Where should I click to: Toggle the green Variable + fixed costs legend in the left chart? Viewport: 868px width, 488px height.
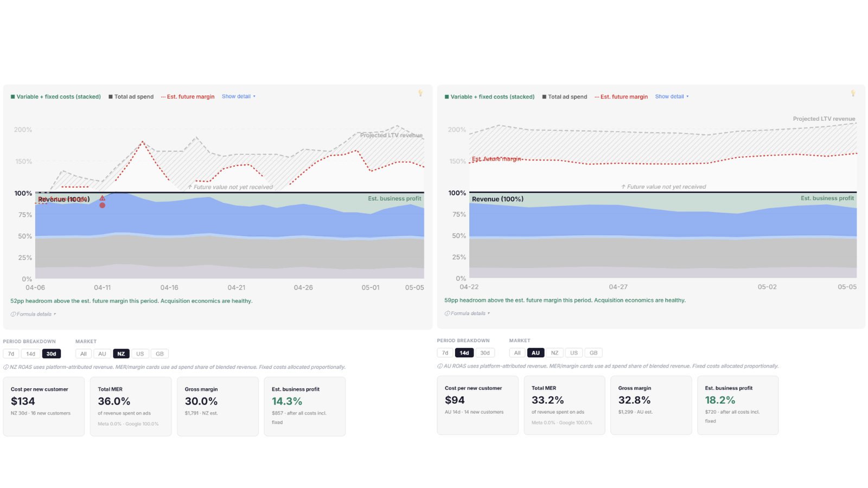pyautogui.click(x=56, y=97)
